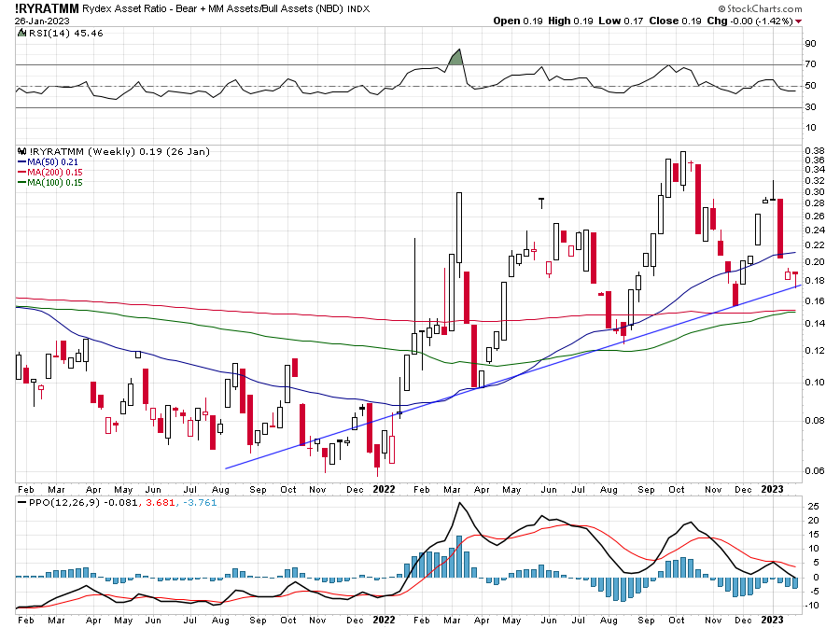Click the PPO peak in March 2022

click(459, 504)
